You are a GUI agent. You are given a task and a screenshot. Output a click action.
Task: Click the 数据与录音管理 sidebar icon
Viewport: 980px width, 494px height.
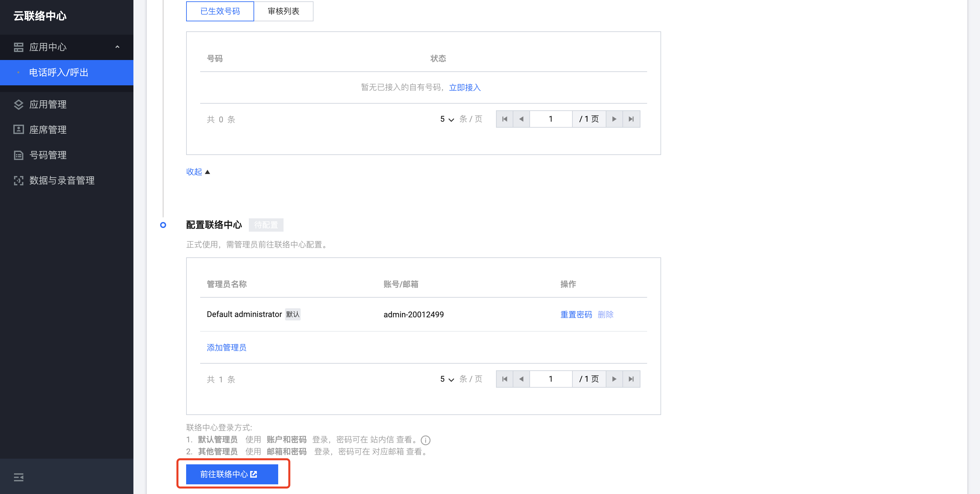tap(18, 180)
